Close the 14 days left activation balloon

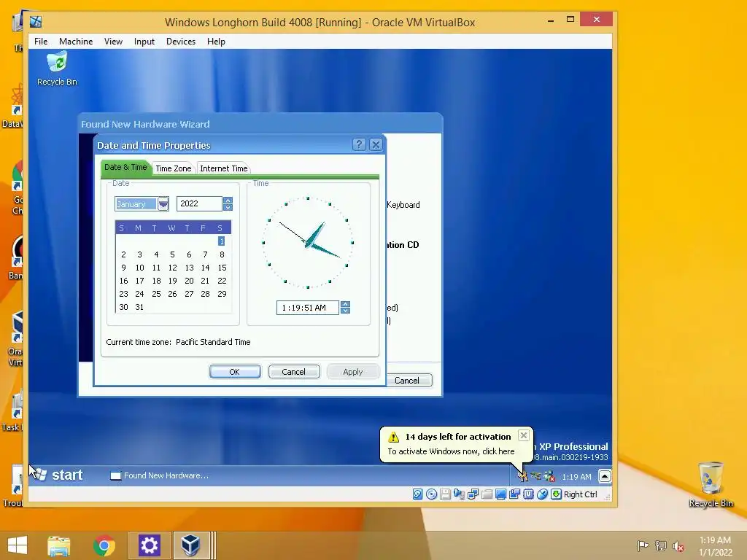pyautogui.click(x=524, y=435)
